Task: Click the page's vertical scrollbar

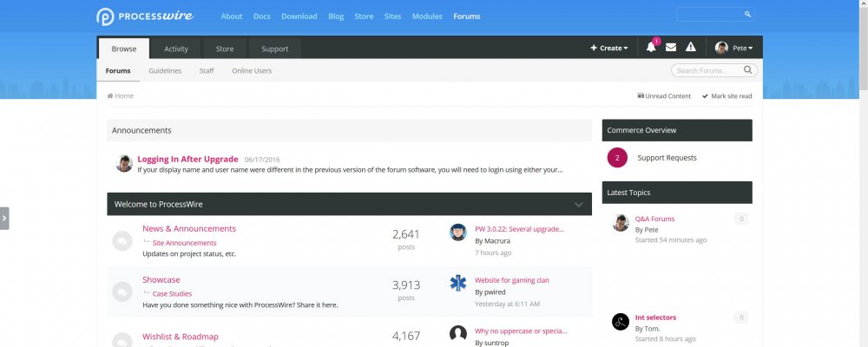Action: click(861, 173)
